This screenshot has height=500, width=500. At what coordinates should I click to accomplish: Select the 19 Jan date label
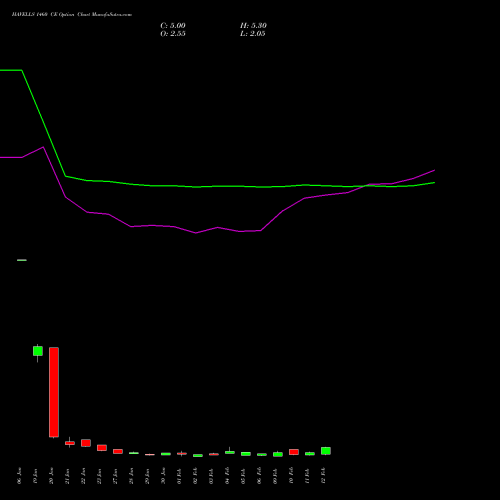pyautogui.click(x=35, y=476)
